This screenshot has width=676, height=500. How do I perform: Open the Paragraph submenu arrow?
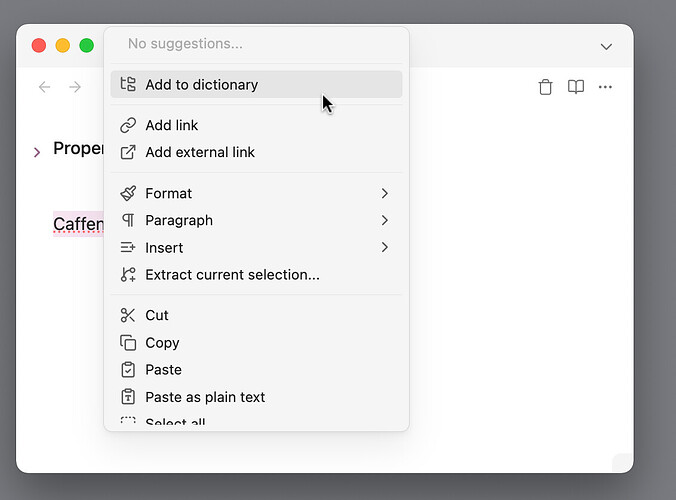(385, 220)
